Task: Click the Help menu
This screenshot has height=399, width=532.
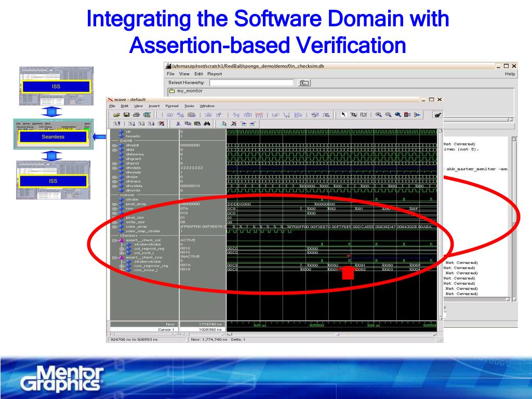Action: (x=510, y=74)
